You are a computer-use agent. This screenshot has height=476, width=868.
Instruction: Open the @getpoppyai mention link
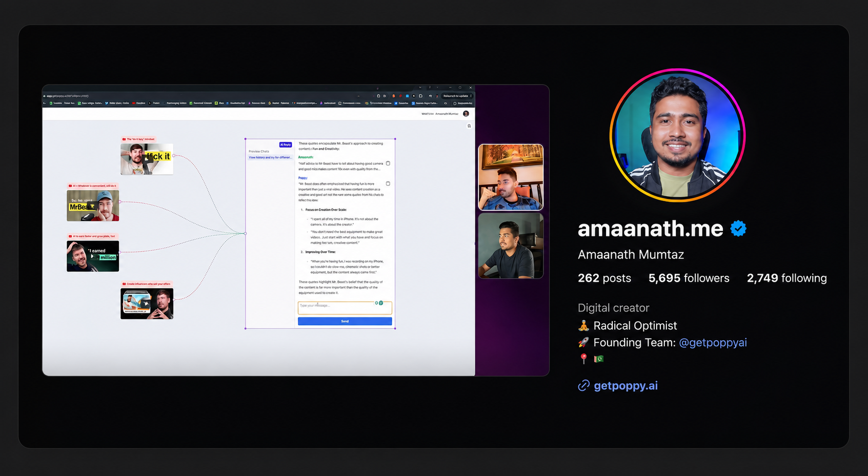[x=713, y=342]
